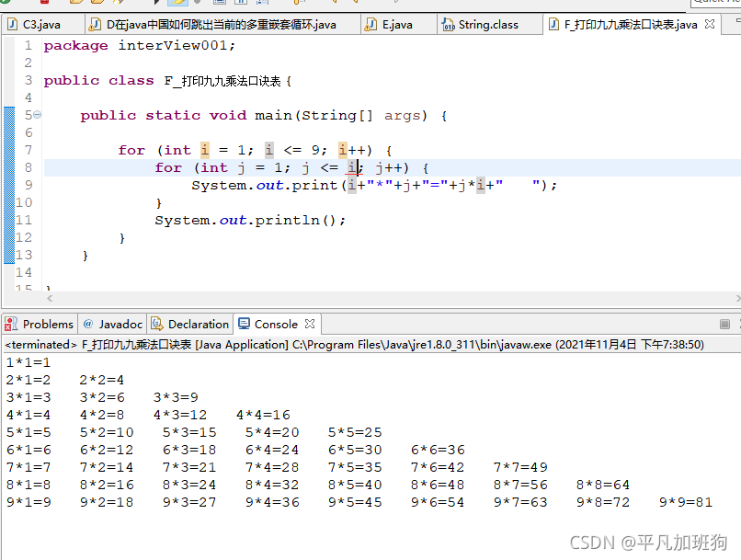
Task: Click the Declaration view icon
Action: [x=157, y=324]
